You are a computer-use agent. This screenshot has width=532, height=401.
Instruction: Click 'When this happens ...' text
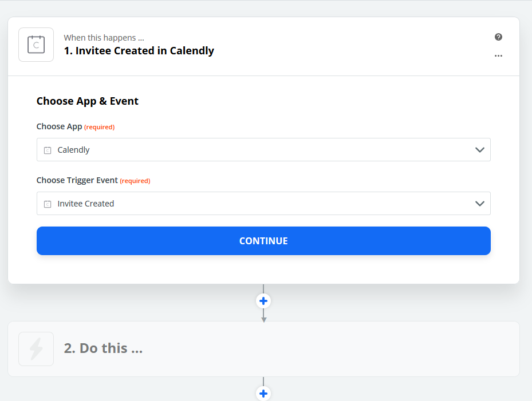pos(104,38)
